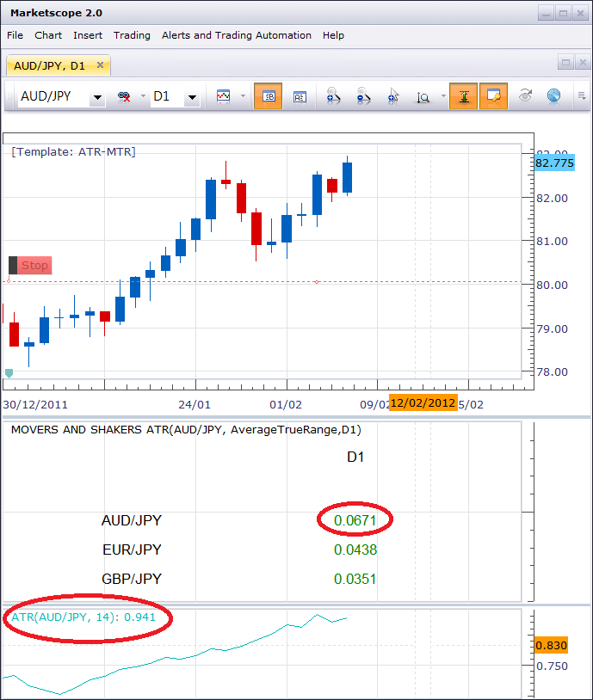Toggle the ask price mode button
Viewport: 593px width, 700px height.
tap(300, 96)
